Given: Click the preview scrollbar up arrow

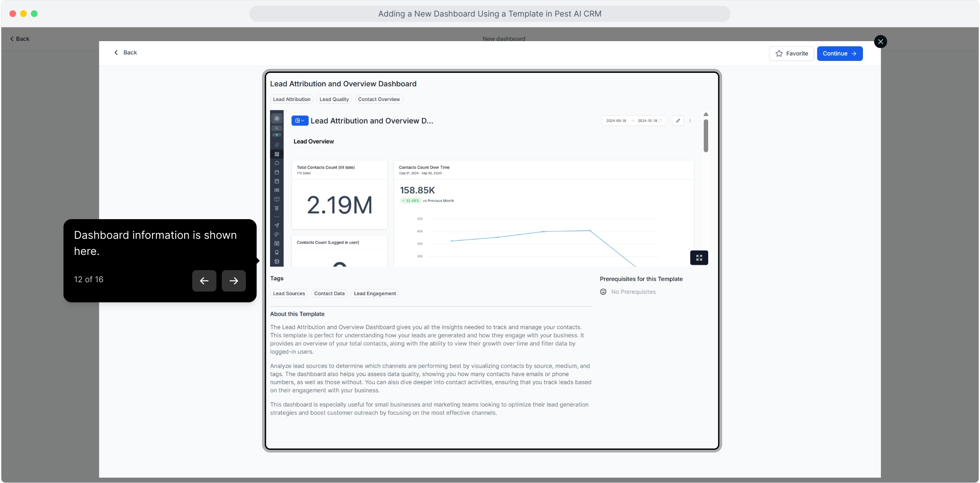Looking at the screenshot, I should 706,114.
